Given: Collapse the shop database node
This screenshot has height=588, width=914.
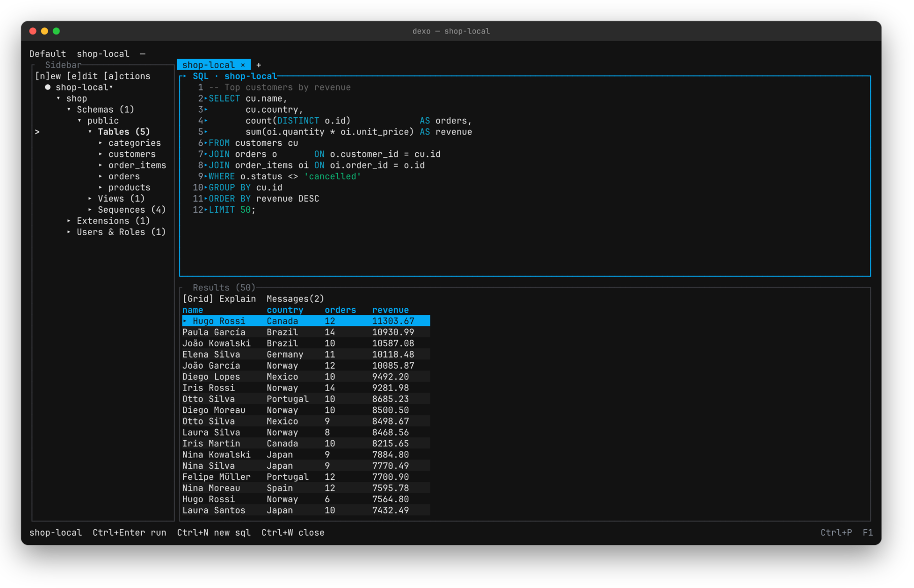Looking at the screenshot, I should click(x=58, y=99).
